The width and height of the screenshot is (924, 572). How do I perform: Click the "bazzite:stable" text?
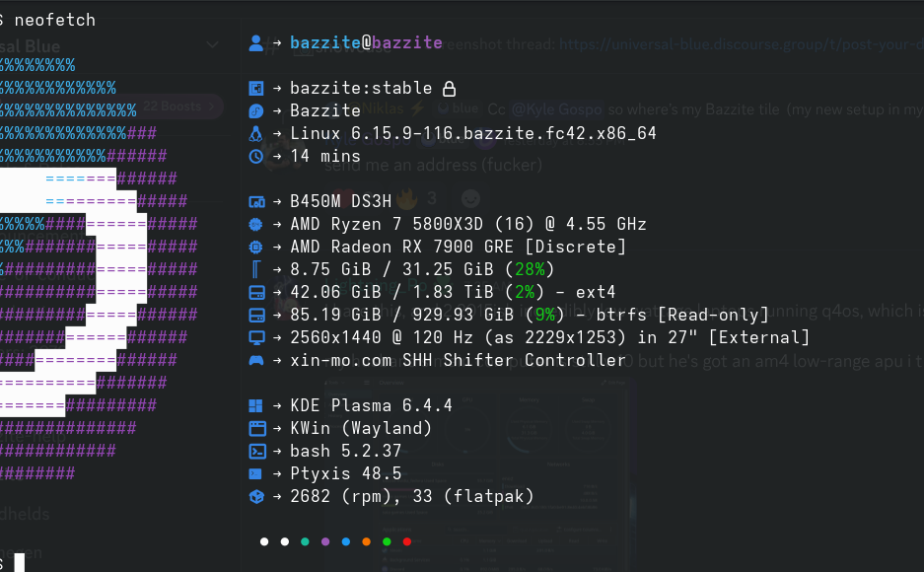(361, 89)
